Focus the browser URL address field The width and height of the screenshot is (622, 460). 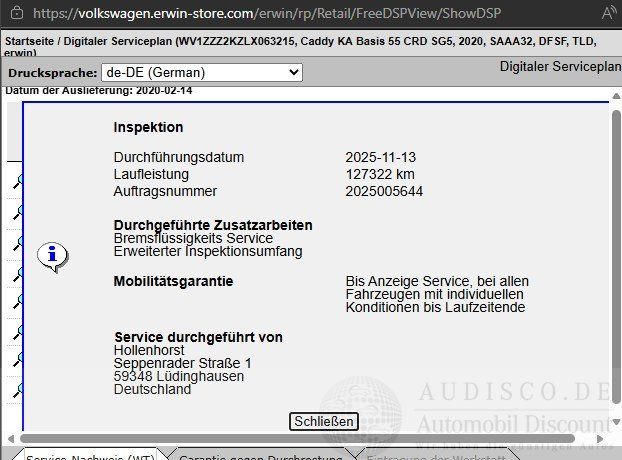click(300, 15)
